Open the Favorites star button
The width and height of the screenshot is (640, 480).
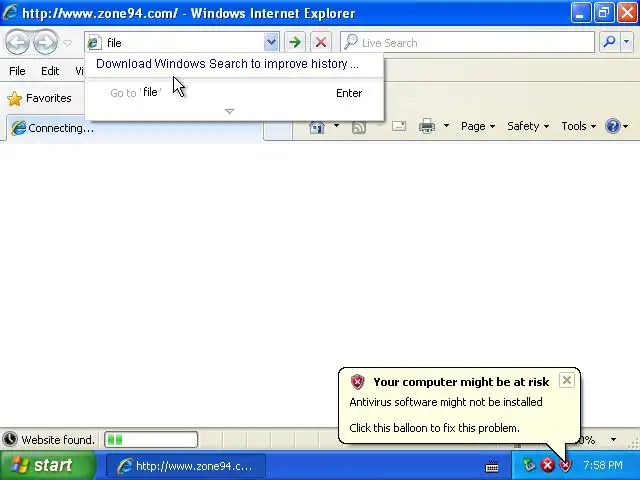[x=40, y=98]
